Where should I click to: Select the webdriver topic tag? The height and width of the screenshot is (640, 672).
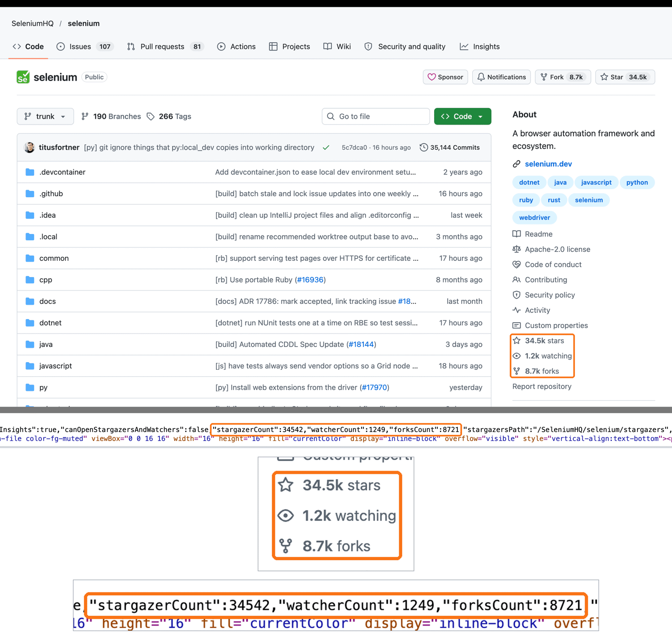pos(534,217)
